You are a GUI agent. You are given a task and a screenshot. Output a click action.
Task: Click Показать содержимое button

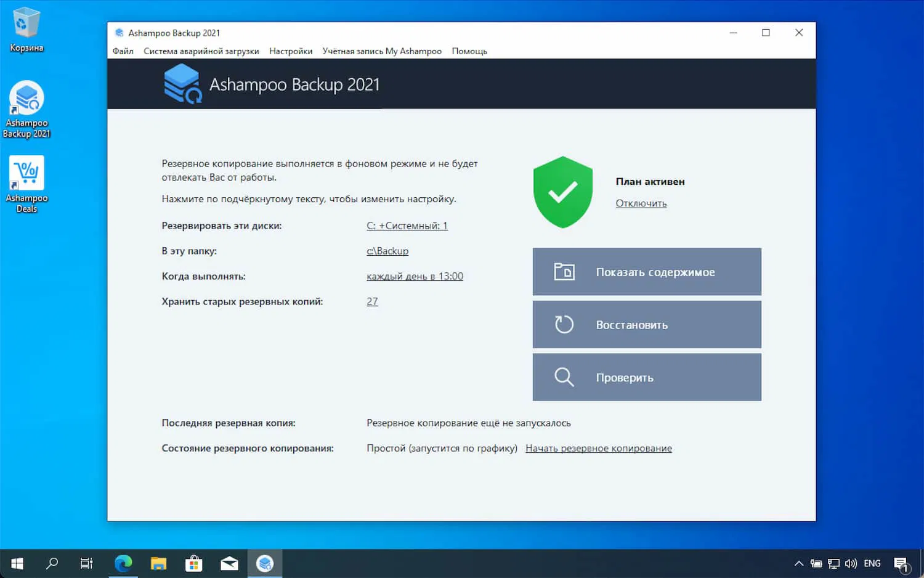coord(647,272)
